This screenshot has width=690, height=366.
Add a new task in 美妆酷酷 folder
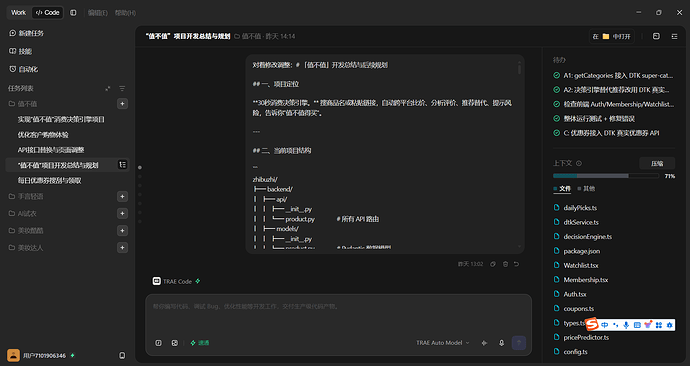point(122,231)
